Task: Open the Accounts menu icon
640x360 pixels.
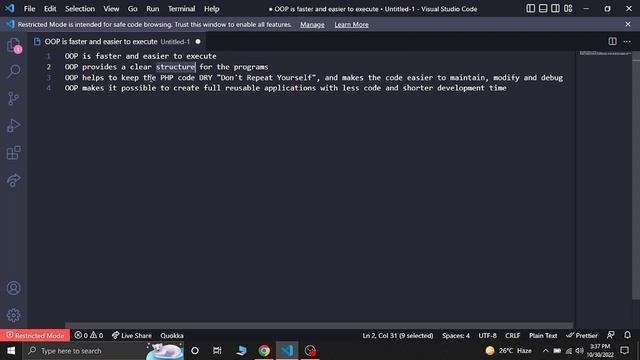Action: tap(13, 288)
